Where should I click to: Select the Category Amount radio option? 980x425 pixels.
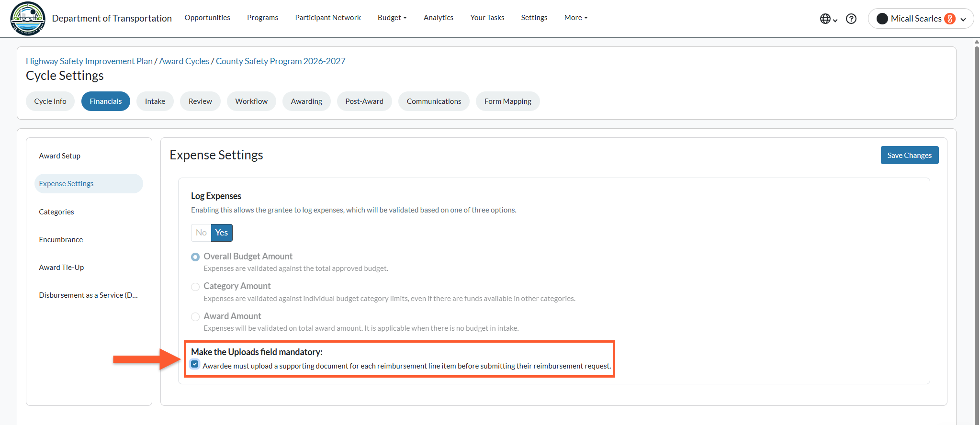[195, 287]
